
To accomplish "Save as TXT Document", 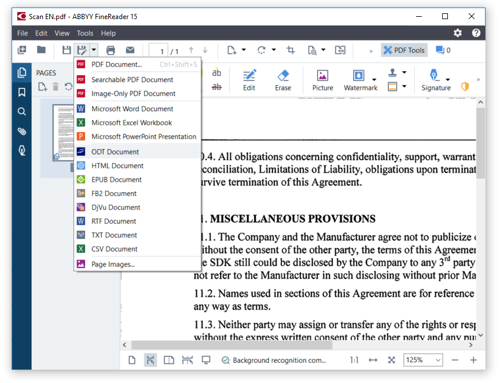I will pos(138,235).
